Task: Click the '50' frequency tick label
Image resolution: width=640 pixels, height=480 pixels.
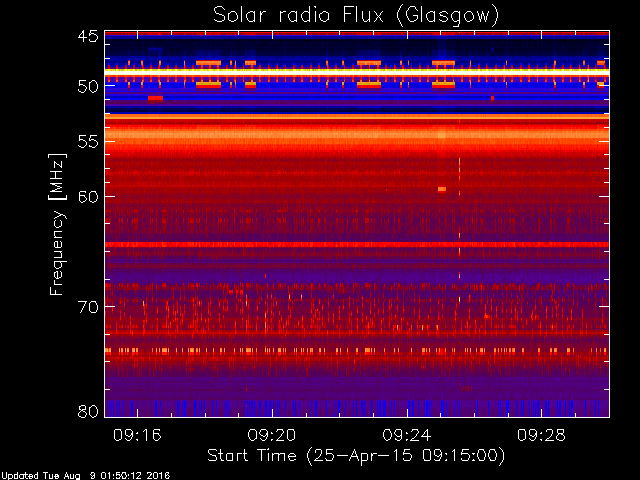Action: (88, 87)
